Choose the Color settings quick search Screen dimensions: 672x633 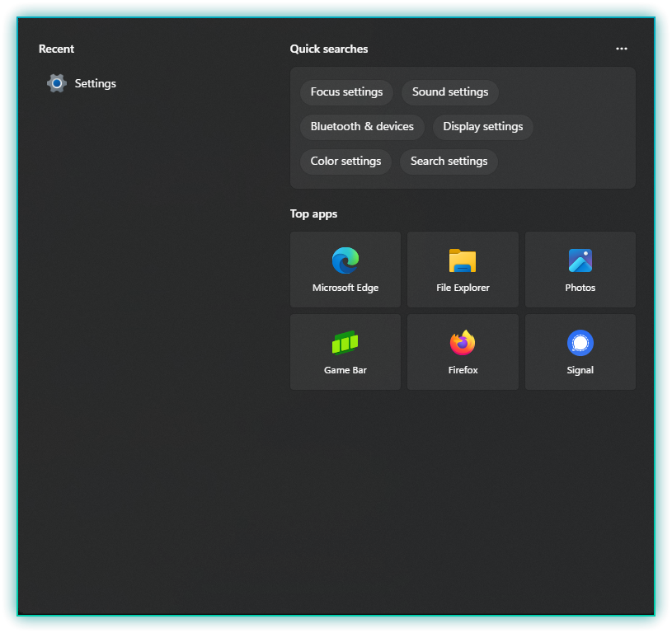coord(345,162)
